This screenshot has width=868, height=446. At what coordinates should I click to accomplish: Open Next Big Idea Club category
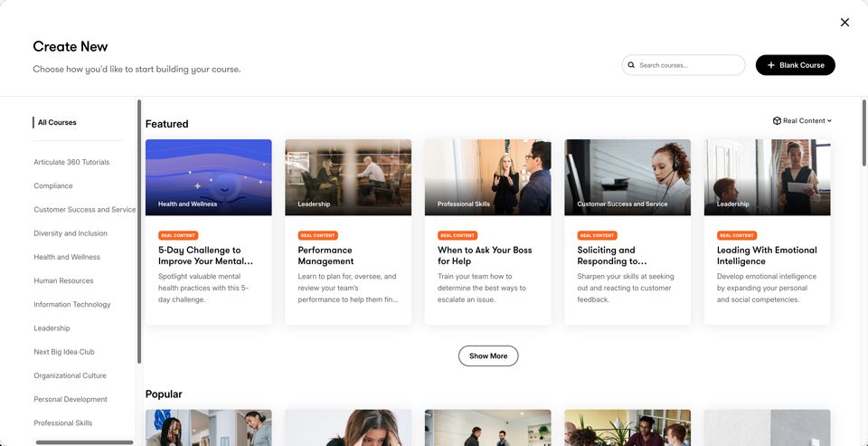click(x=64, y=352)
